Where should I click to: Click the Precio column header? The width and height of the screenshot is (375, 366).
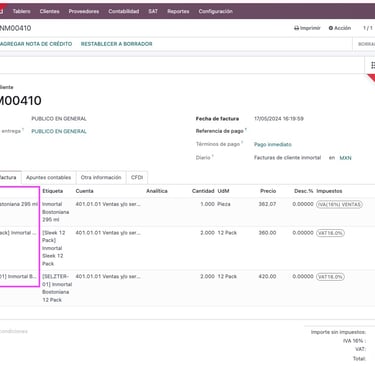[x=268, y=191]
